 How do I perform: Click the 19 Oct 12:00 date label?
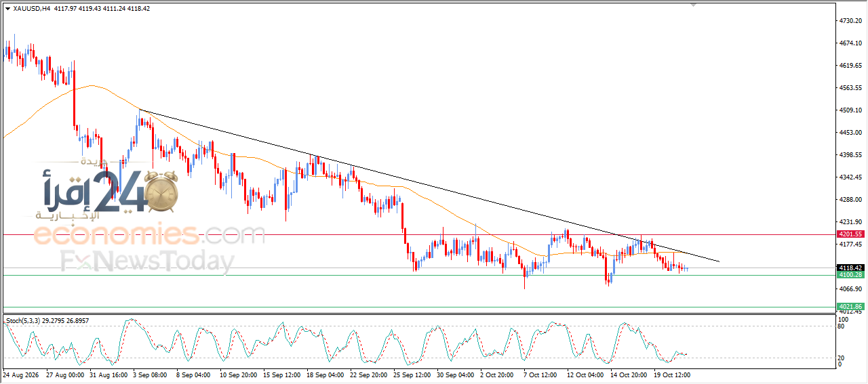(672, 374)
